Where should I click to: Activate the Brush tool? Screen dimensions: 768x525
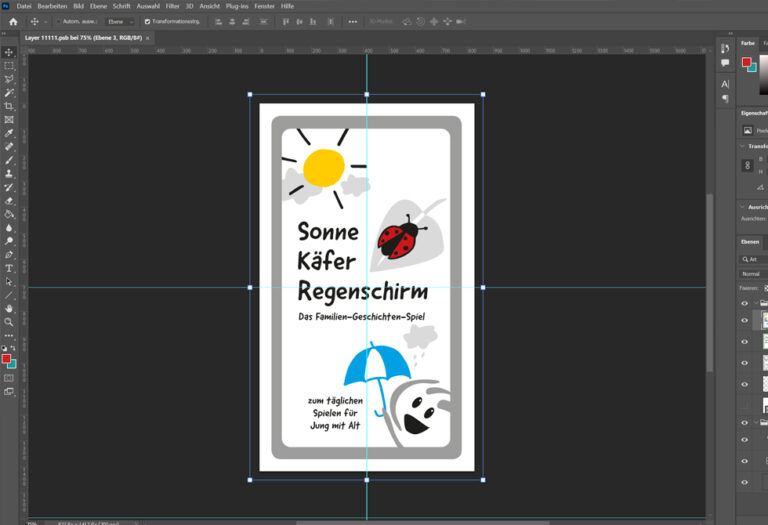[x=9, y=160]
